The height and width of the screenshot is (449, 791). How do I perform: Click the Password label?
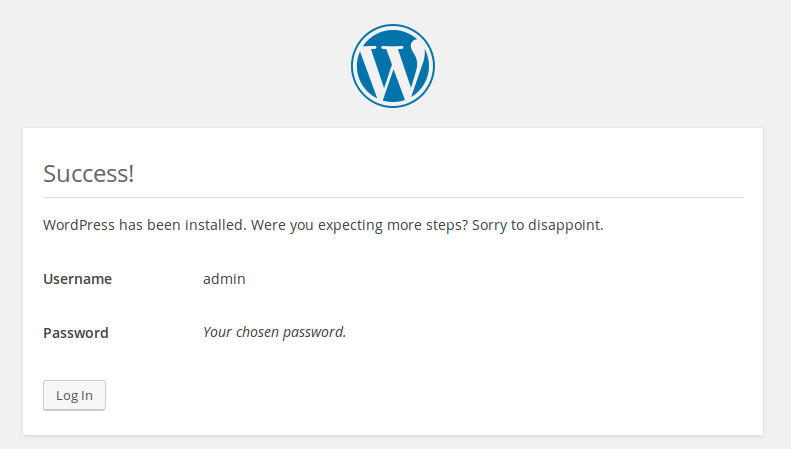(76, 333)
